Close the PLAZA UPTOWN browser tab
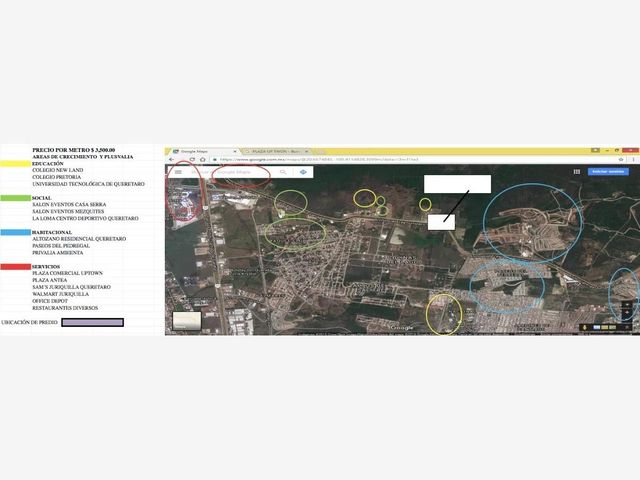Viewport: 640px width, 480px height. [x=307, y=151]
